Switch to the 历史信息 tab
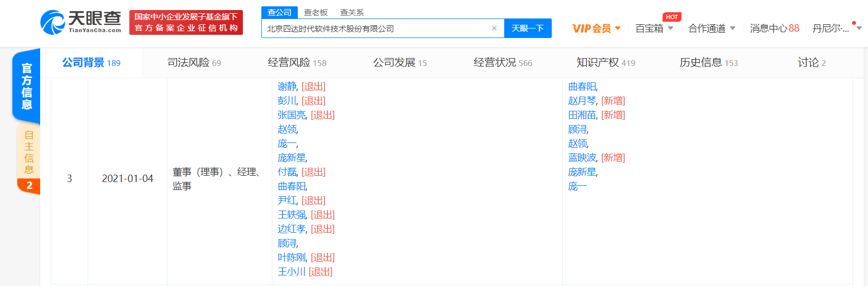Image resolution: width=868 pixels, height=286 pixels. 709,63
